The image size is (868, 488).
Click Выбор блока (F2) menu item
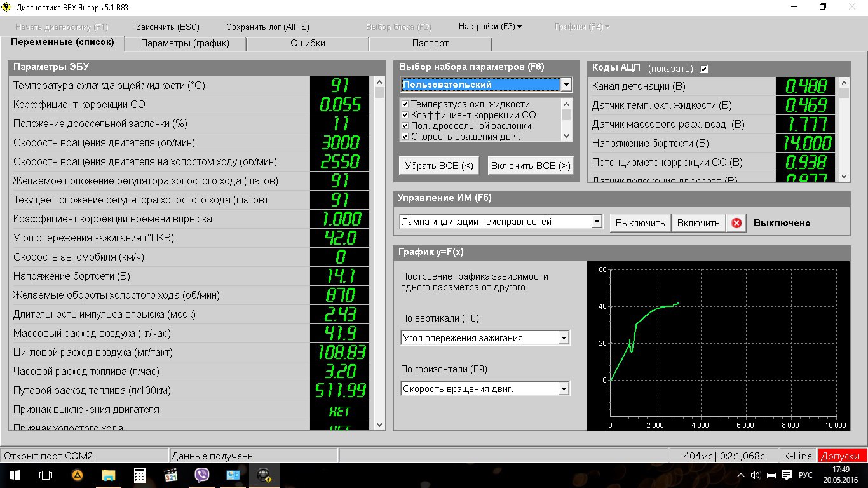point(398,27)
